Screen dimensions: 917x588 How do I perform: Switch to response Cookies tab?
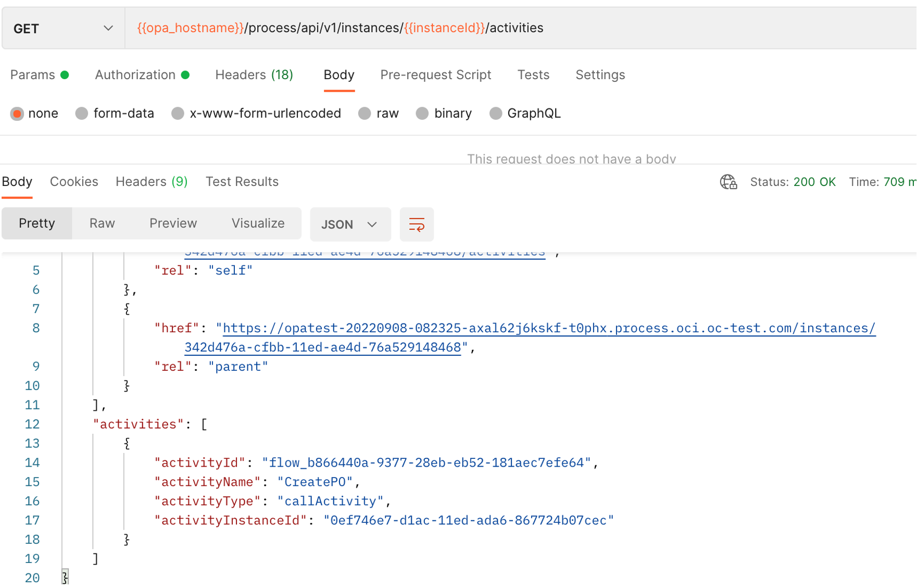coord(74,182)
